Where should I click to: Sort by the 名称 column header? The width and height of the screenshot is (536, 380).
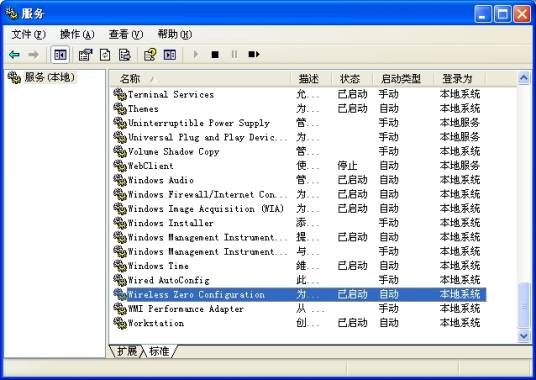pyautogui.click(x=200, y=79)
